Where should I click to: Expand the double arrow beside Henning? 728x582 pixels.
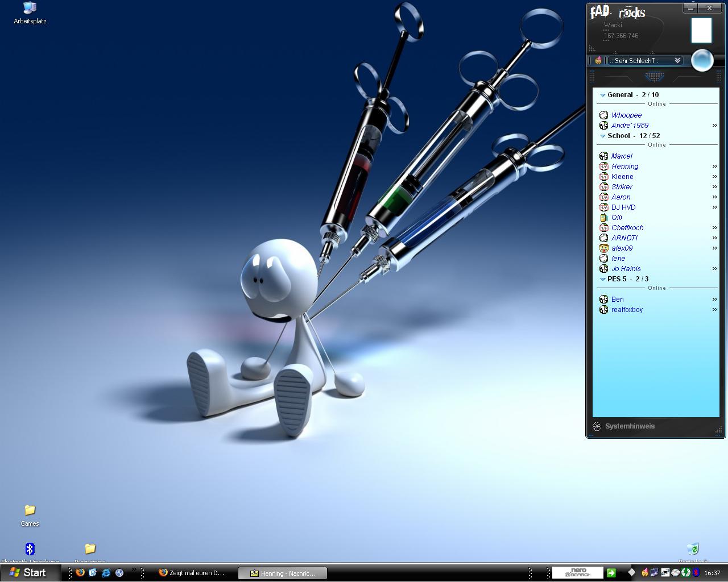tap(714, 167)
